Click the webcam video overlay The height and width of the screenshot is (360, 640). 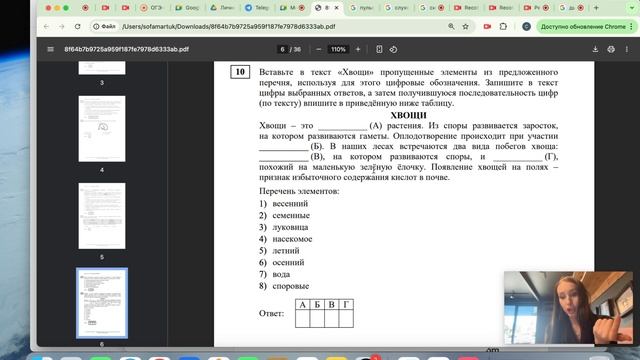coord(569,308)
